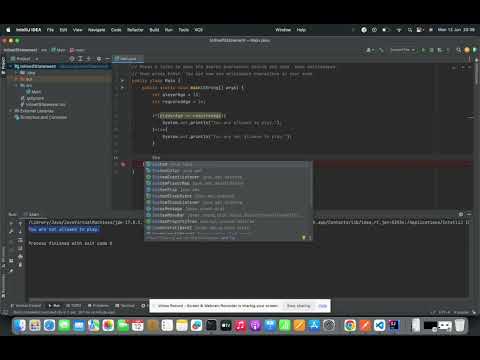This screenshot has width=480, height=360.
Task: Open Version Control tool window
Action: (26, 306)
